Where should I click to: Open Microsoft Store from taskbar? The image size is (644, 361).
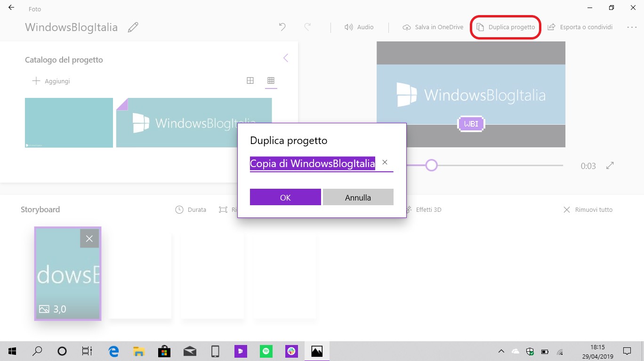tap(164, 351)
